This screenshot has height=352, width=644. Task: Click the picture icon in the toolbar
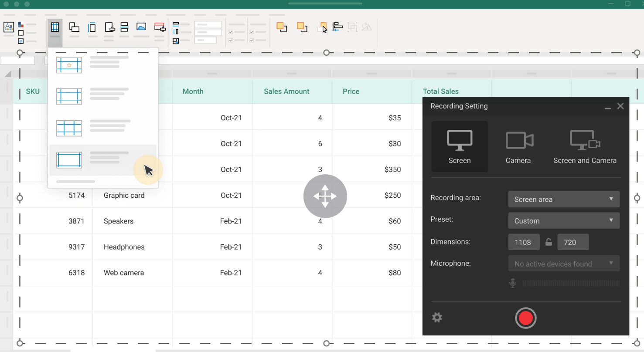141,27
